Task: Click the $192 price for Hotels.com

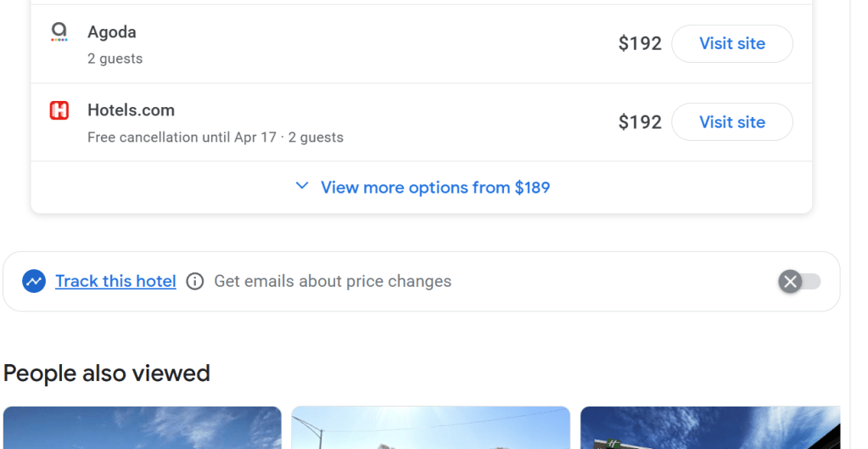Action: point(640,122)
